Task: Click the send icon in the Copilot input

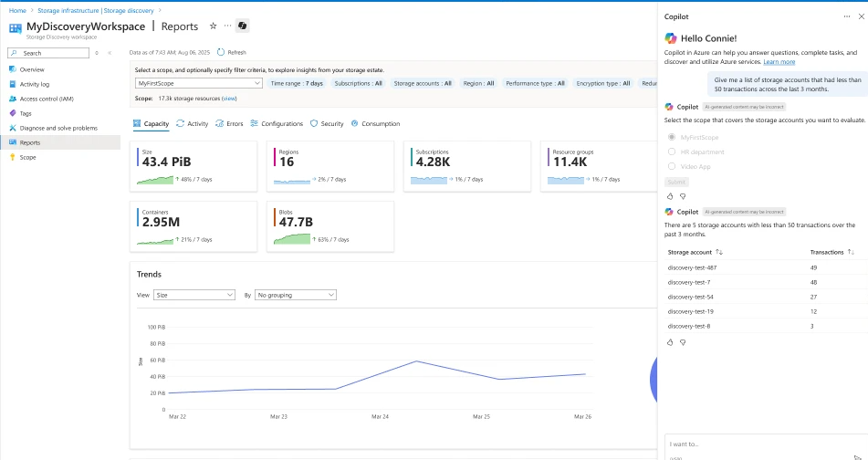Action: 857,457
